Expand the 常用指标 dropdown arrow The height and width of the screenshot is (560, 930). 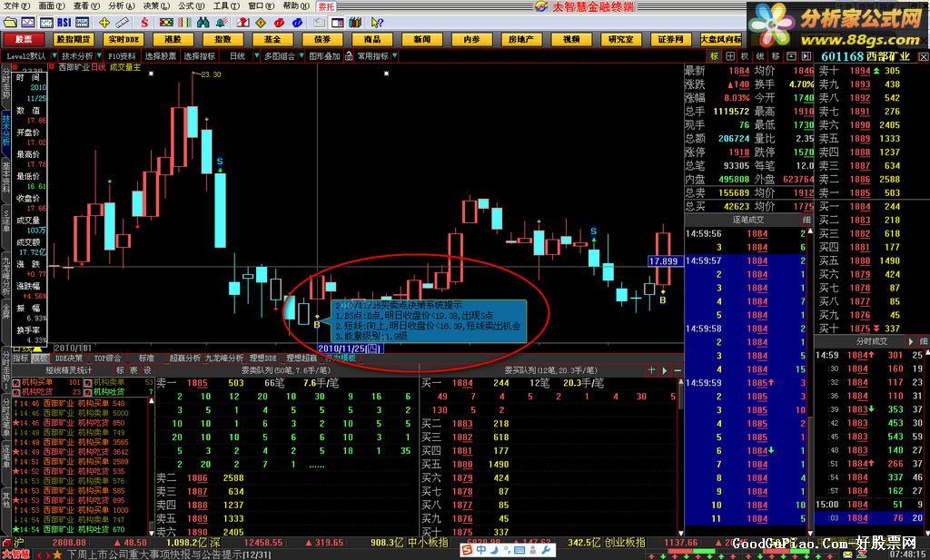point(394,56)
